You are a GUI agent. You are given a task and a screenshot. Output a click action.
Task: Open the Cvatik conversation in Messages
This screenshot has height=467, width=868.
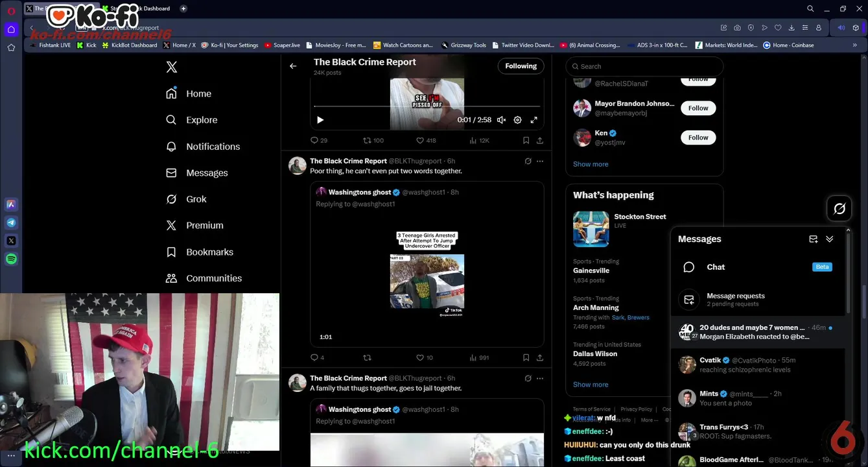[x=758, y=365]
